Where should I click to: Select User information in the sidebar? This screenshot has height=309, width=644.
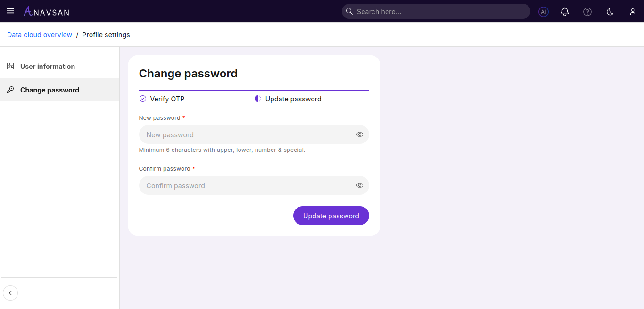click(47, 66)
